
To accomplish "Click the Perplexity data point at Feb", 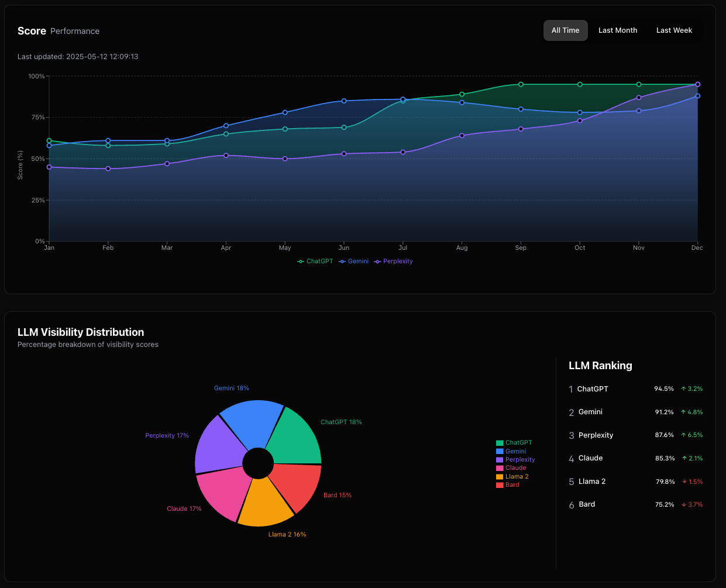I will 108,169.
